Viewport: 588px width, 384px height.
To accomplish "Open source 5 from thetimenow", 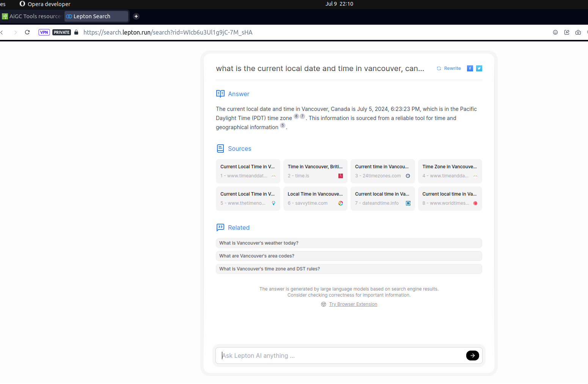I will point(248,199).
